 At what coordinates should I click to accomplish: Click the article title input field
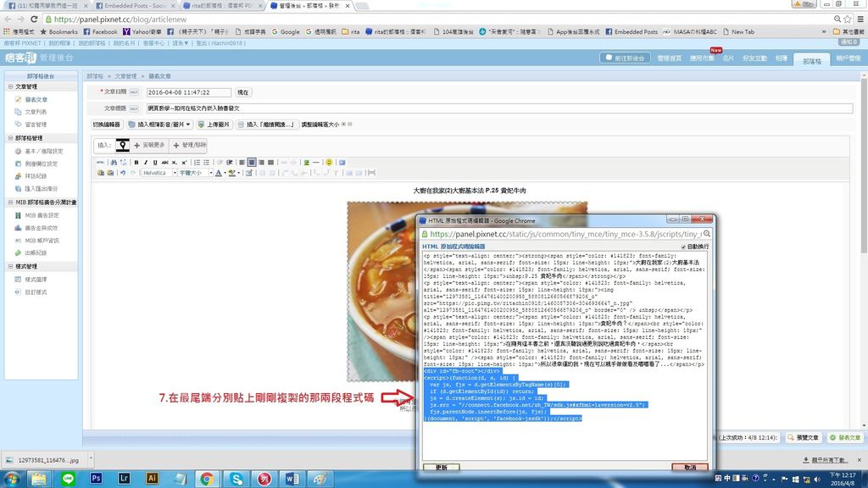pos(499,108)
